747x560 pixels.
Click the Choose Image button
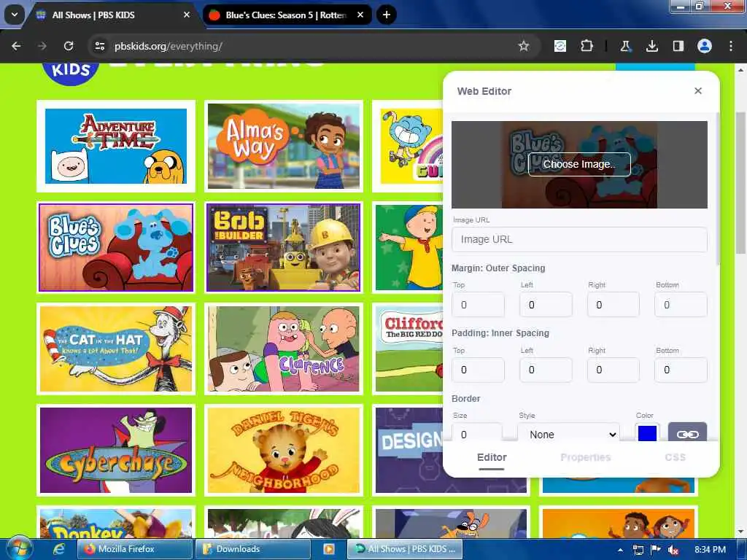(x=579, y=164)
